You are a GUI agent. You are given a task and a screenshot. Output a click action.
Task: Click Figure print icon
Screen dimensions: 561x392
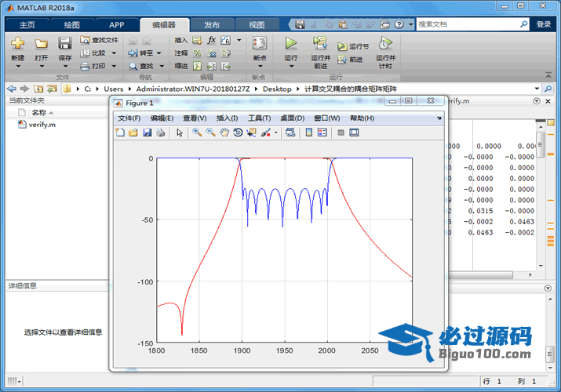tap(161, 132)
